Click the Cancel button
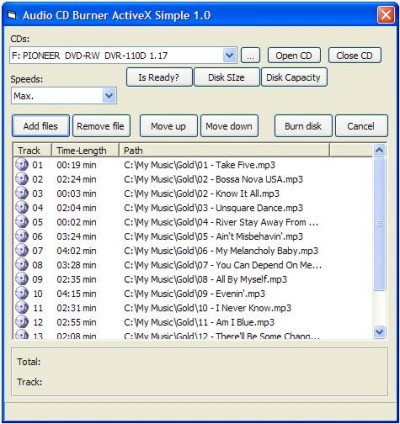 (361, 126)
